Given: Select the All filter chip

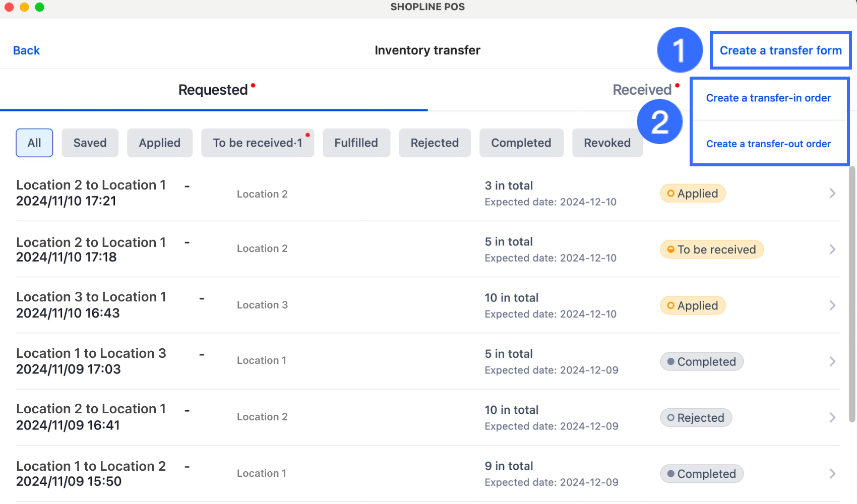Looking at the screenshot, I should 34,143.
